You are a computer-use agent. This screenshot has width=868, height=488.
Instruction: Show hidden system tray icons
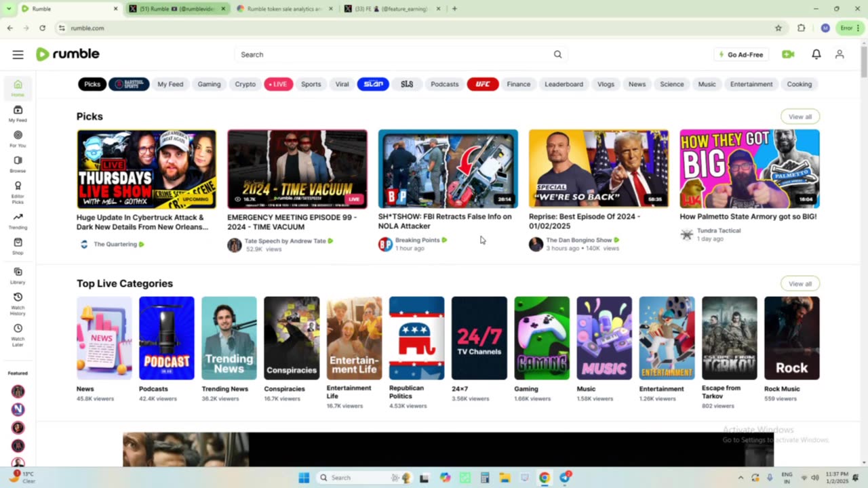[741, 477]
